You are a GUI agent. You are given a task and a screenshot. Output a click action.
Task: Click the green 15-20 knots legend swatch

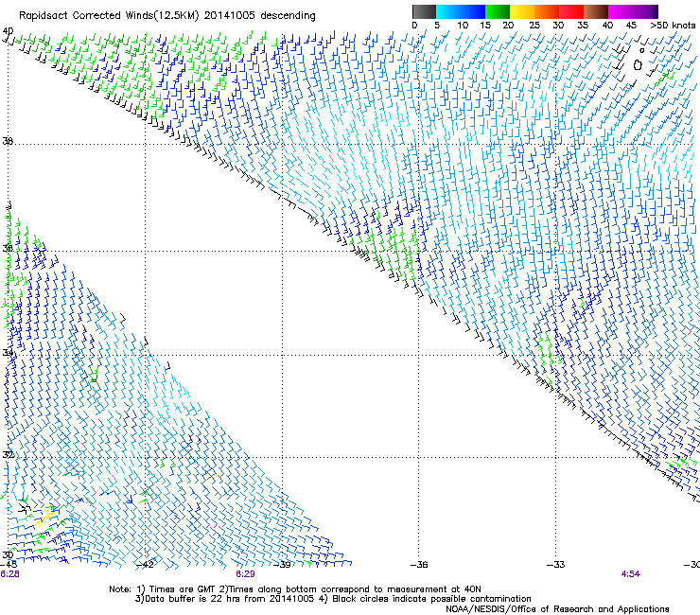(498, 11)
